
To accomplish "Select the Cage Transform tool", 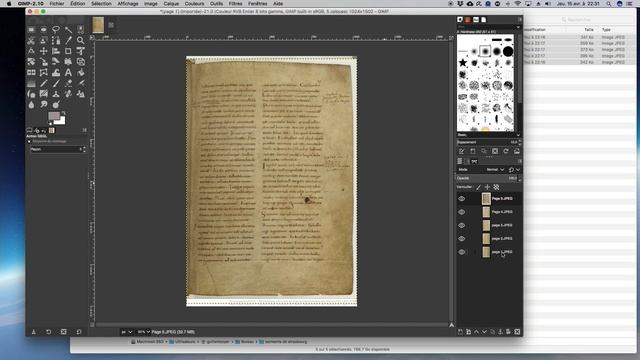I will point(43,73).
